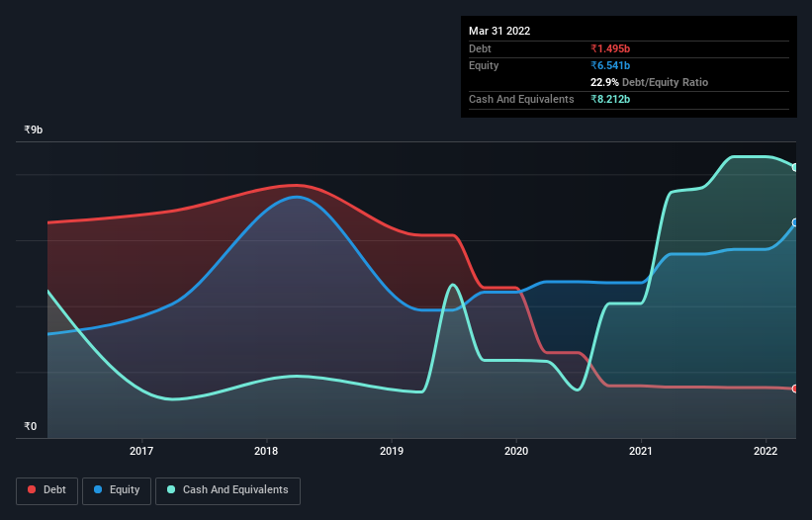Toggle the Debt series in legend
The height and width of the screenshot is (520, 812).
click(46, 490)
